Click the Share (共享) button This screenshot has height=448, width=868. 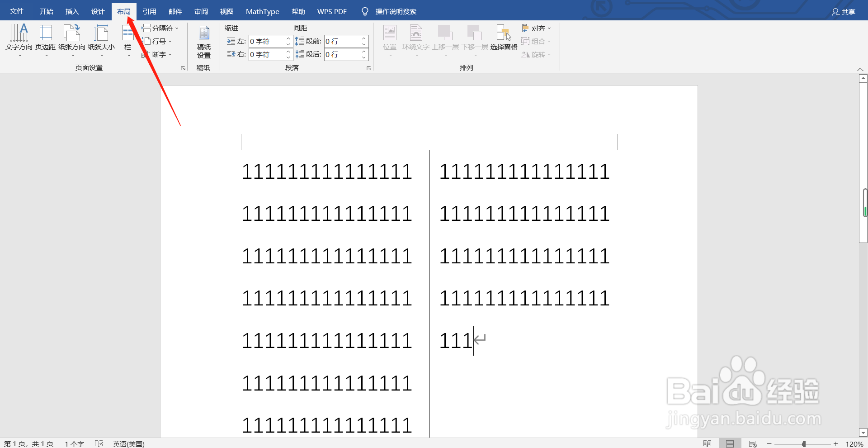[x=844, y=12]
